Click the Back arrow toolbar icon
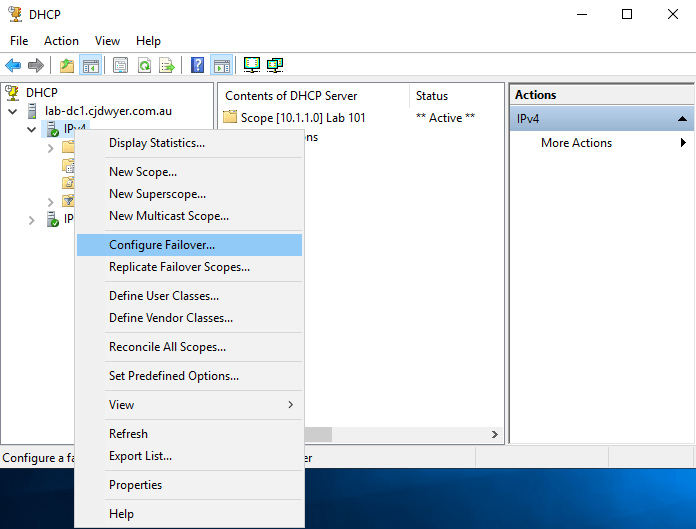 point(13,66)
